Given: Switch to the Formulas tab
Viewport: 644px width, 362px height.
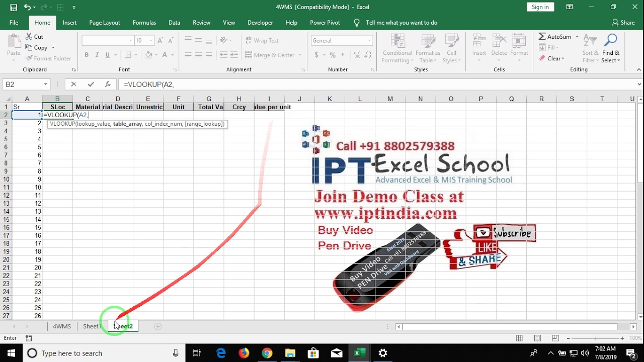Looking at the screenshot, I should 144,23.
